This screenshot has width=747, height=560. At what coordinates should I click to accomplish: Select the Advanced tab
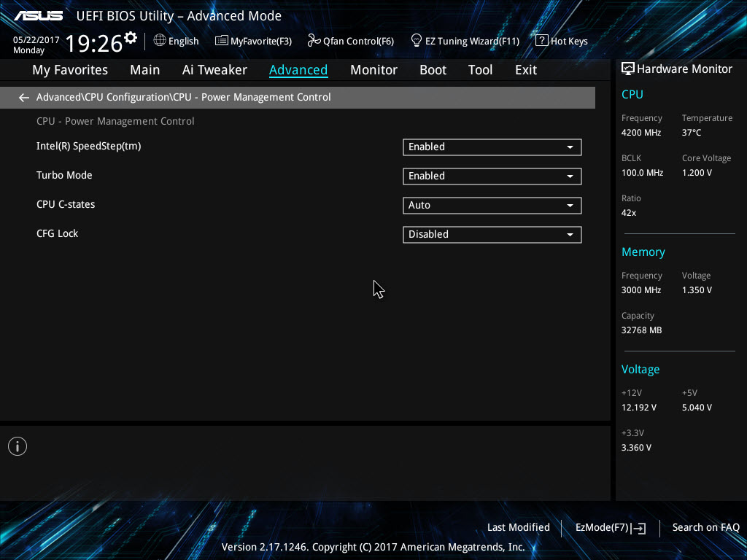(298, 70)
